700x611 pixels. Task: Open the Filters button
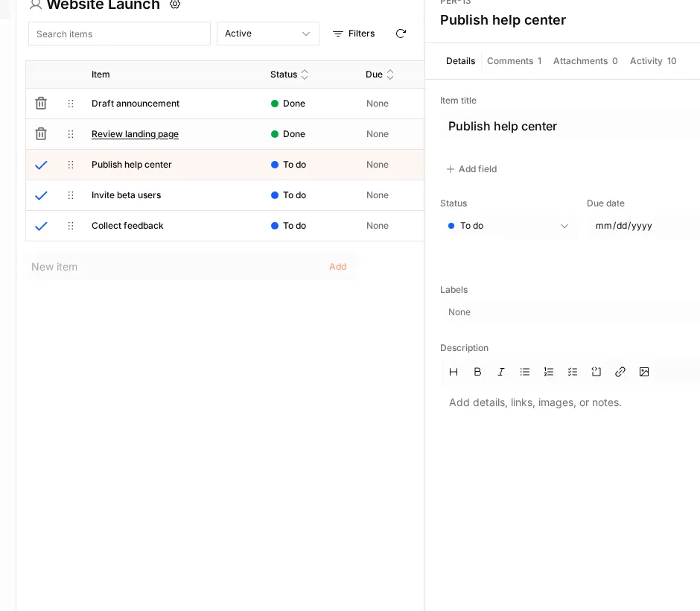tap(354, 34)
